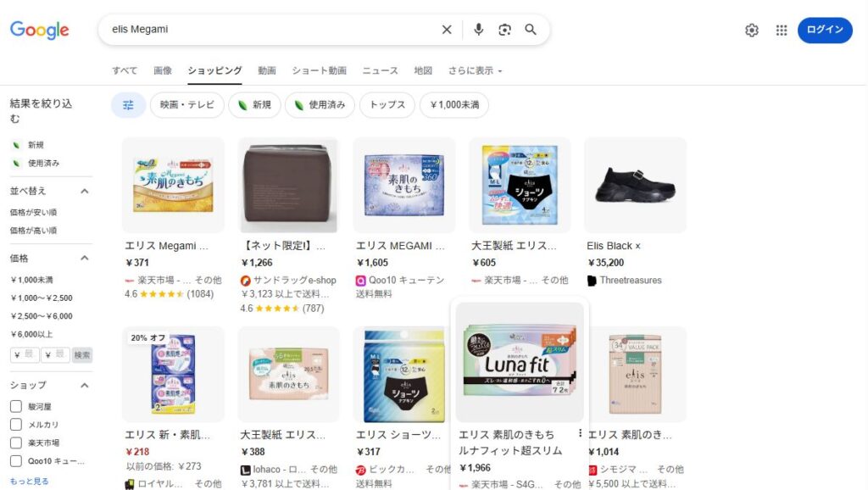Screen dimensions: 868x490
Task: Select the トップス filter chip
Action: pyautogui.click(x=387, y=104)
